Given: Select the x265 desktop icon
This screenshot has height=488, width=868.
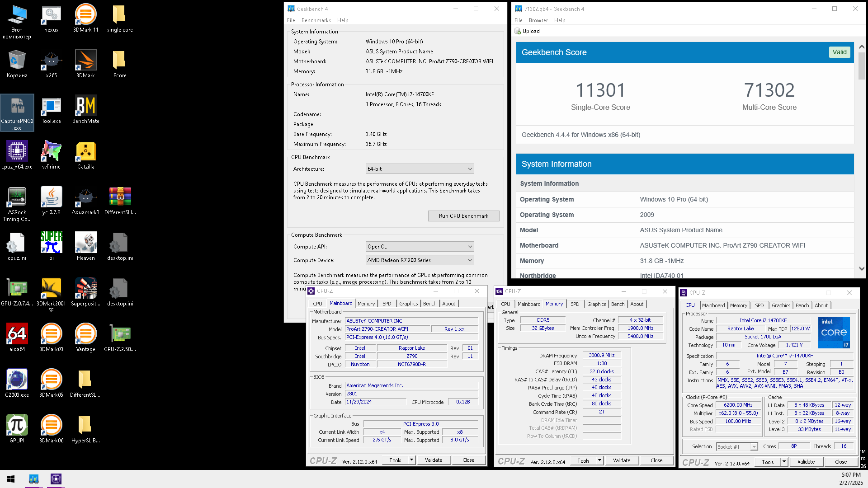Looking at the screenshot, I should [51, 64].
